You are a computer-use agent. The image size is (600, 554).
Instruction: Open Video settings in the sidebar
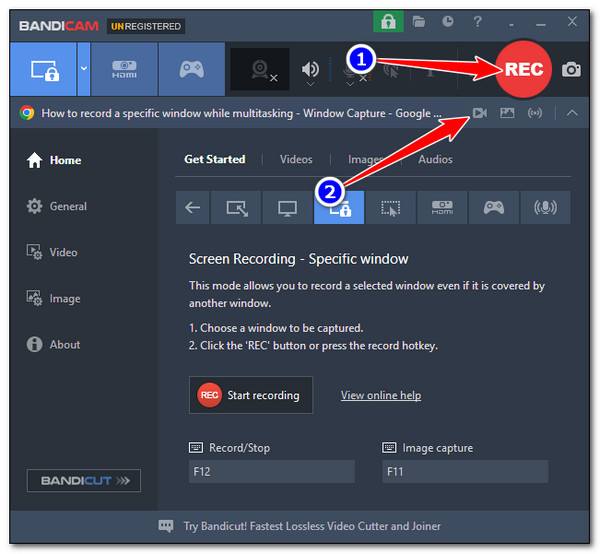tap(52, 252)
